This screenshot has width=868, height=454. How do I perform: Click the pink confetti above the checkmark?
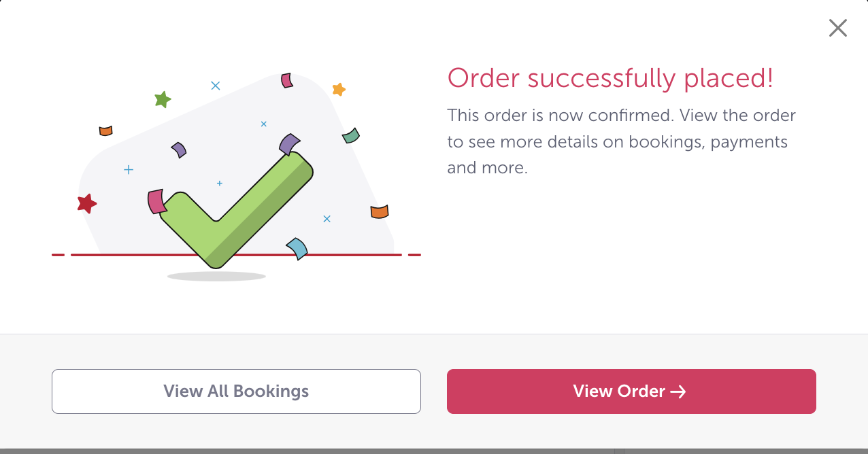[x=287, y=80]
